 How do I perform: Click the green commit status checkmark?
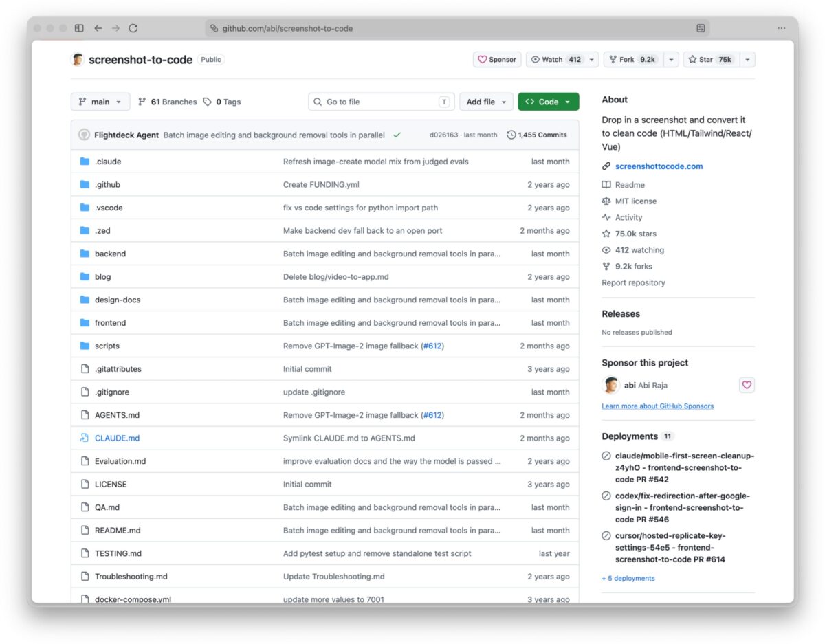point(397,135)
